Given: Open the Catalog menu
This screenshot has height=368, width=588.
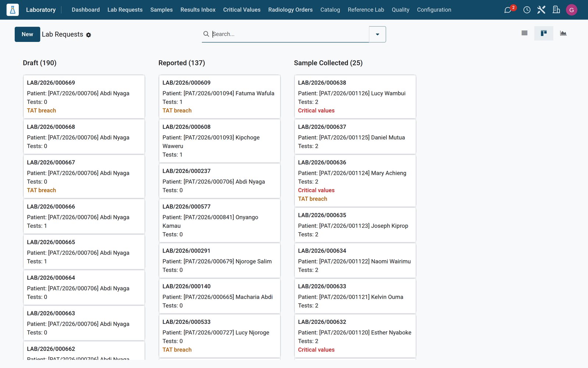Looking at the screenshot, I should point(330,10).
